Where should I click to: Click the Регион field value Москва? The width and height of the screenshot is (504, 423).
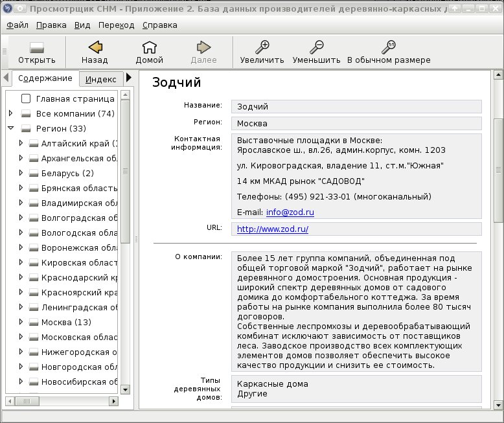point(356,124)
